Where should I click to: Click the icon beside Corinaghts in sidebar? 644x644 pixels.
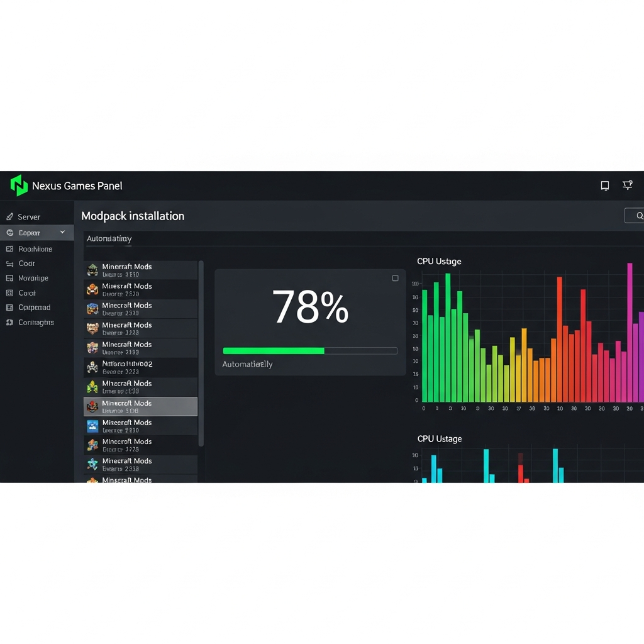(x=9, y=323)
